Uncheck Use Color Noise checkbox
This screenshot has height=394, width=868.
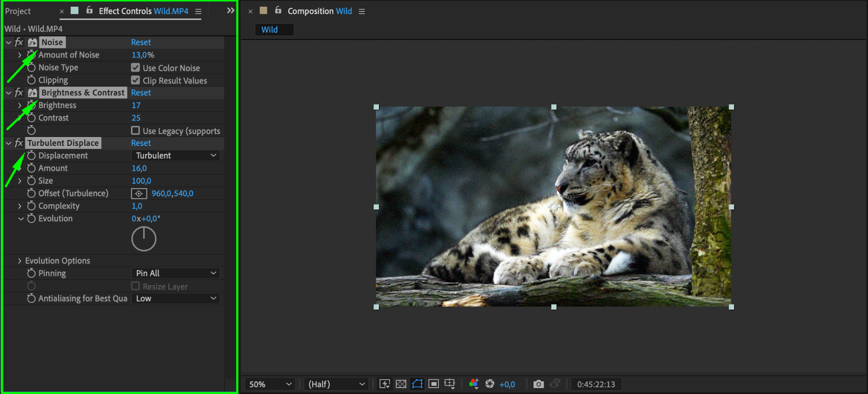coord(136,68)
